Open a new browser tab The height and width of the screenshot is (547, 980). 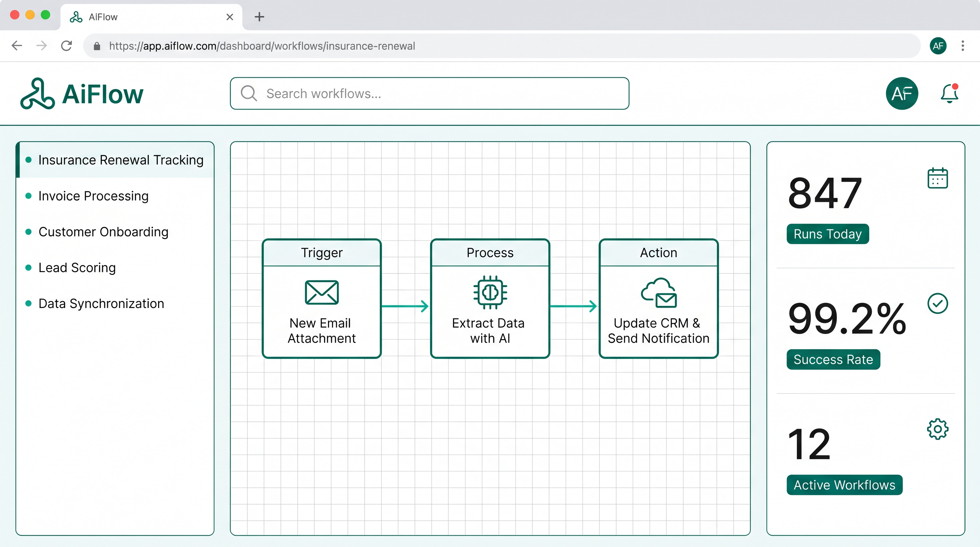(259, 17)
